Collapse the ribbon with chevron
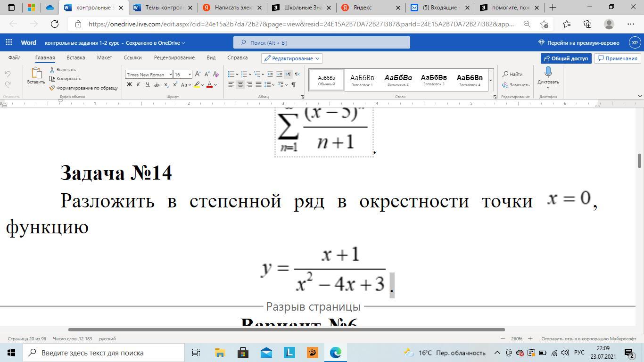The height and width of the screenshot is (362, 644). (640, 96)
